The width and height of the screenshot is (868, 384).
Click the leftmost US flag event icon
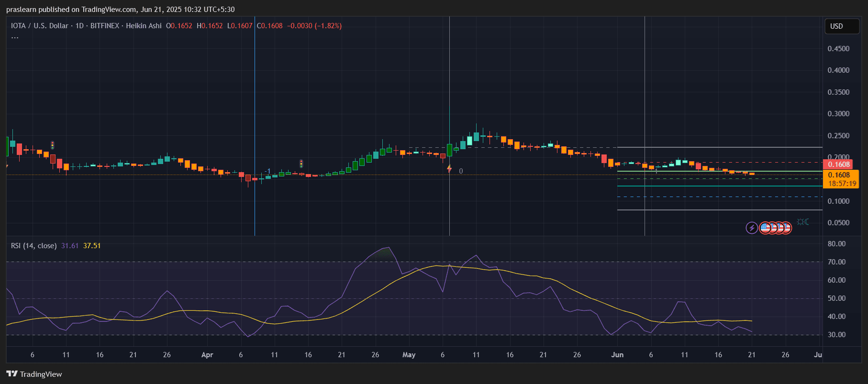[765, 228]
